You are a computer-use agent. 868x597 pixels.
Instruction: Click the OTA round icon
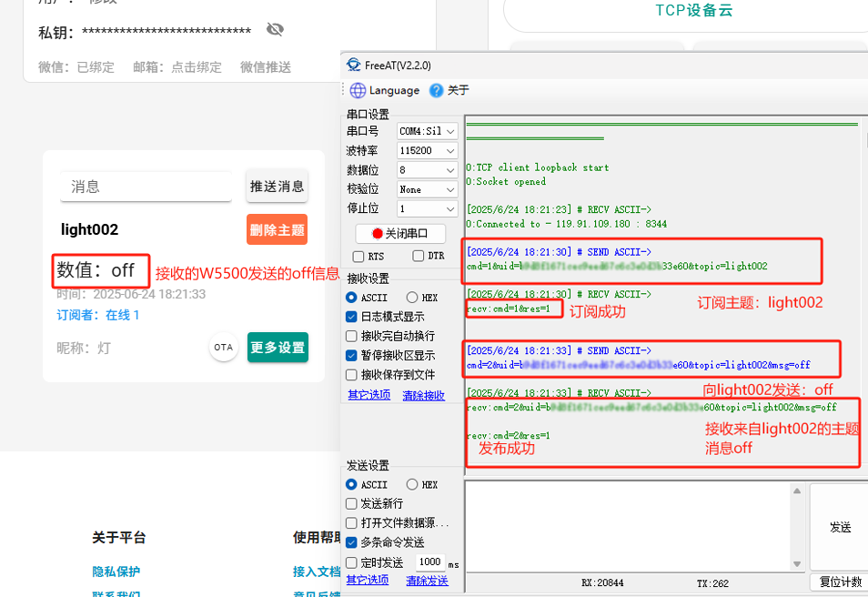click(223, 348)
